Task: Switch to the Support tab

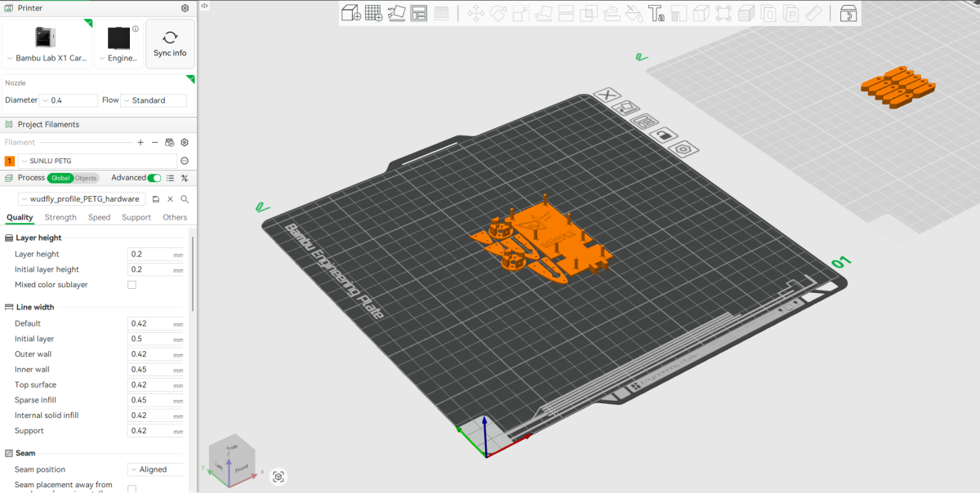Action: click(x=136, y=217)
